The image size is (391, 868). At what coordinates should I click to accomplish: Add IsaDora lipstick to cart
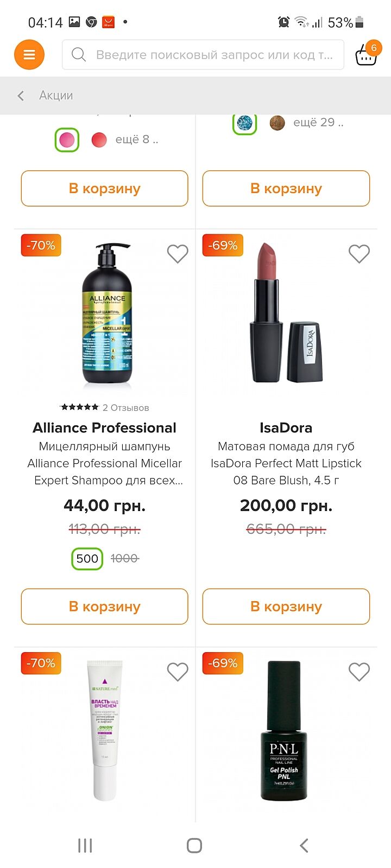click(x=286, y=607)
